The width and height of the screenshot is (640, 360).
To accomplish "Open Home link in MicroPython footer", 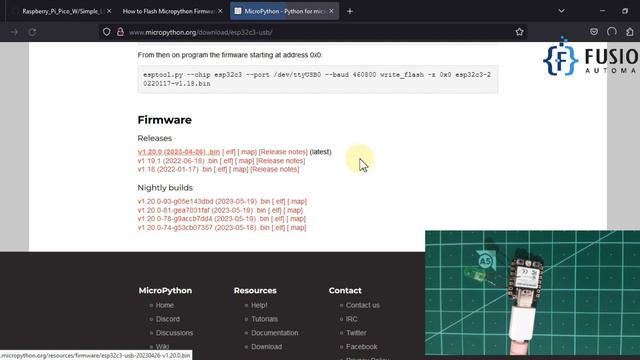I will pyautogui.click(x=164, y=305).
